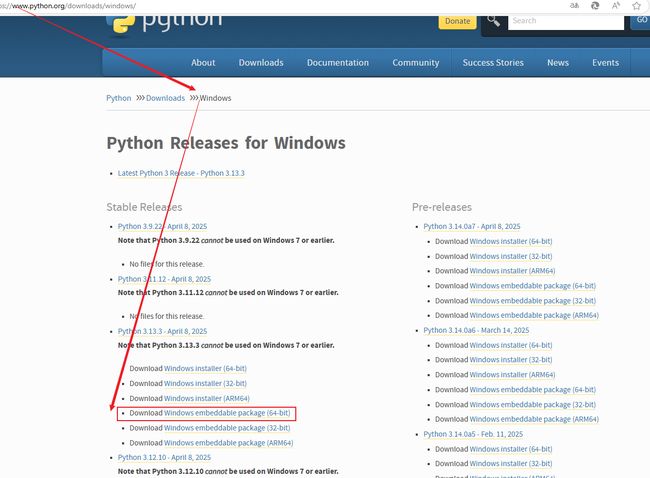Download 3.14.0a6 Windows installer (ARM64)
The width and height of the screenshot is (650, 478).
pyautogui.click(x=512, y=375)
